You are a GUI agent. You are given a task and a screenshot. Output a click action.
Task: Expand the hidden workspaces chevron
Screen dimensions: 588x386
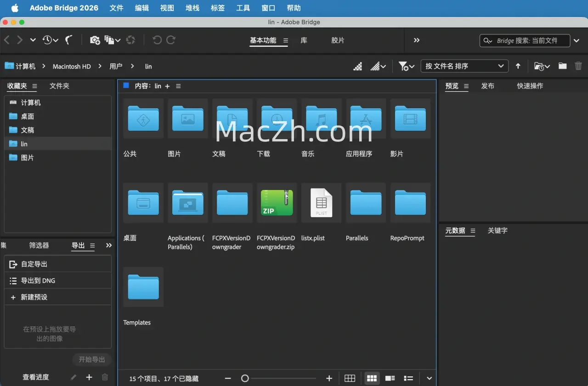[x=417, y=40]
